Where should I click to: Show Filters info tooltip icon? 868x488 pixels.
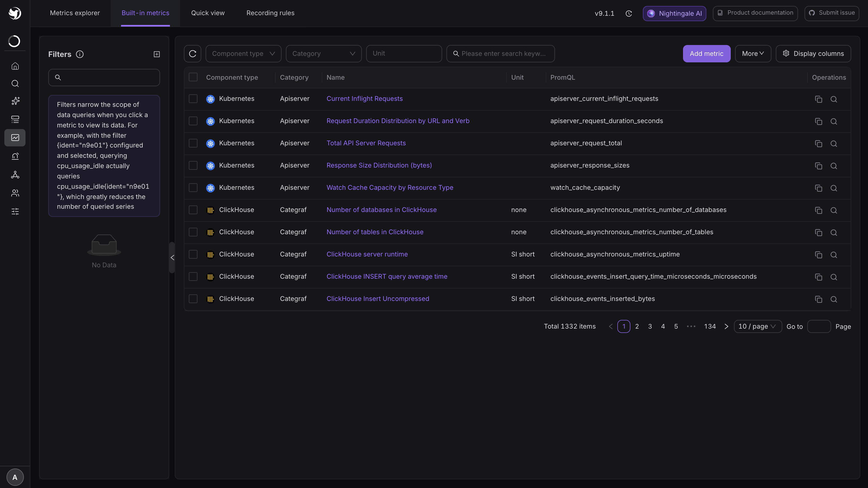[x=79, y=54]
